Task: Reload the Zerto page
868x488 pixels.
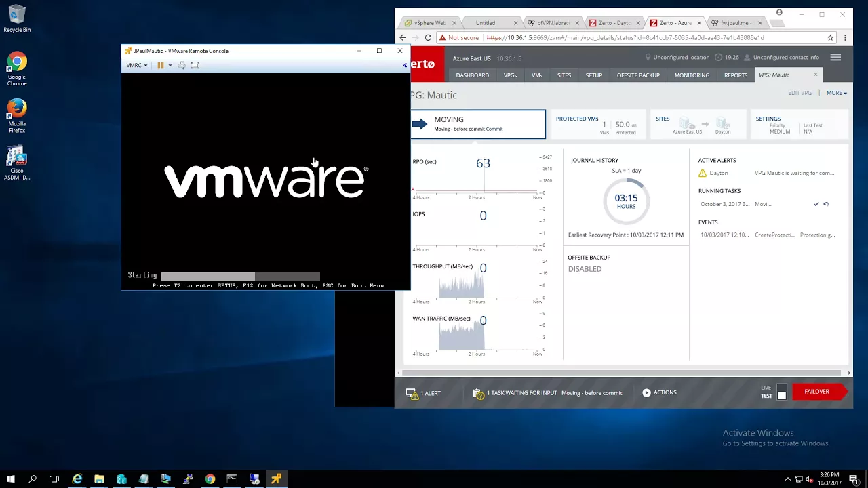Action: [428, 38]
